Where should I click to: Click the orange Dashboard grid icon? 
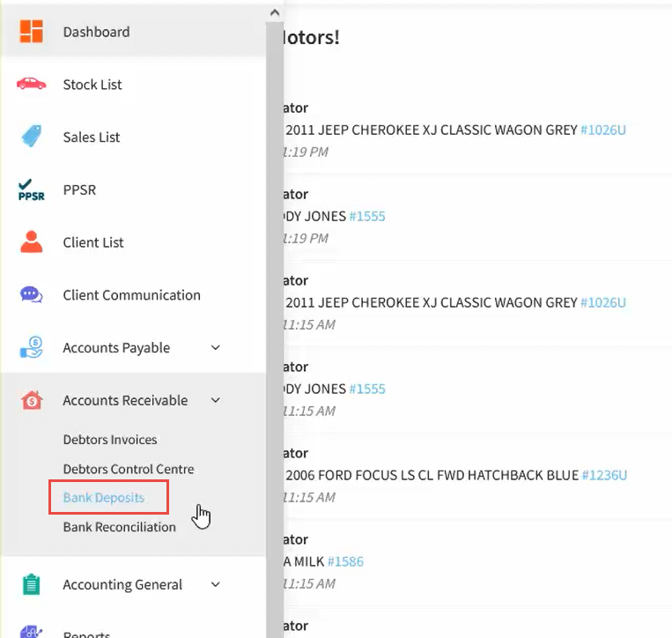31,31
